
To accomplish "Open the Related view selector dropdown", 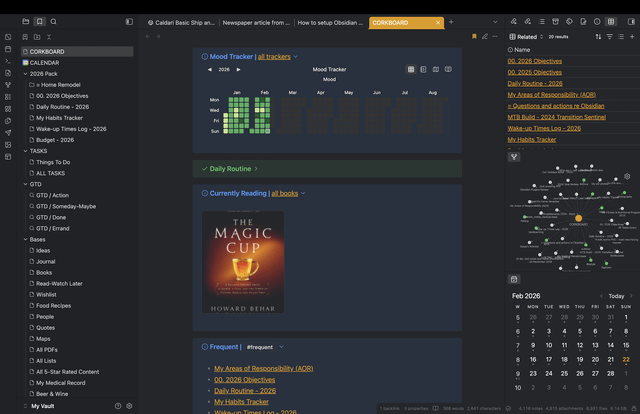I will [527, 37].
